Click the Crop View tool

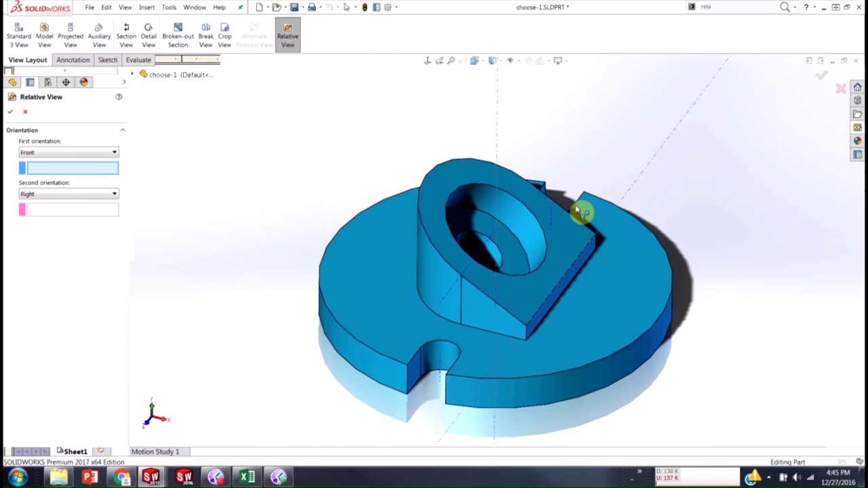(224, 35)
